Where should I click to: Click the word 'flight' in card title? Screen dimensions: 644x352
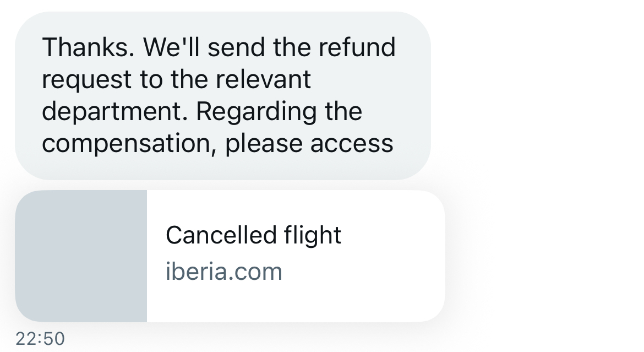(313, 235)
